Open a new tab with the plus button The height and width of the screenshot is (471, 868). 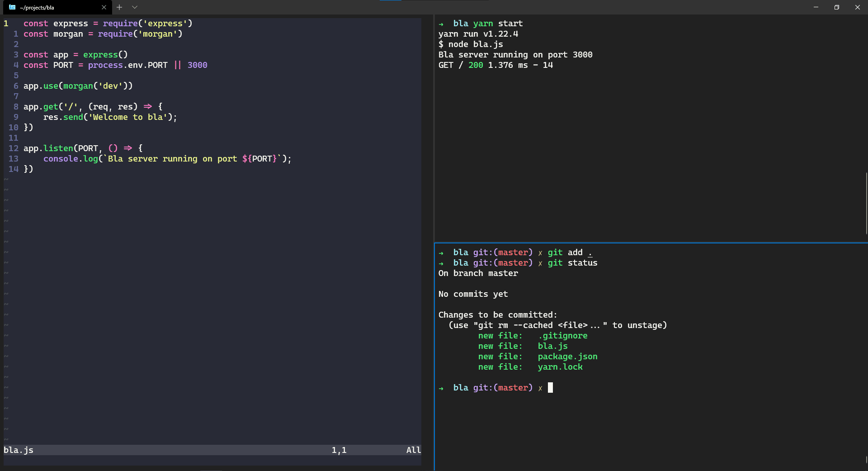pos(119,7)
